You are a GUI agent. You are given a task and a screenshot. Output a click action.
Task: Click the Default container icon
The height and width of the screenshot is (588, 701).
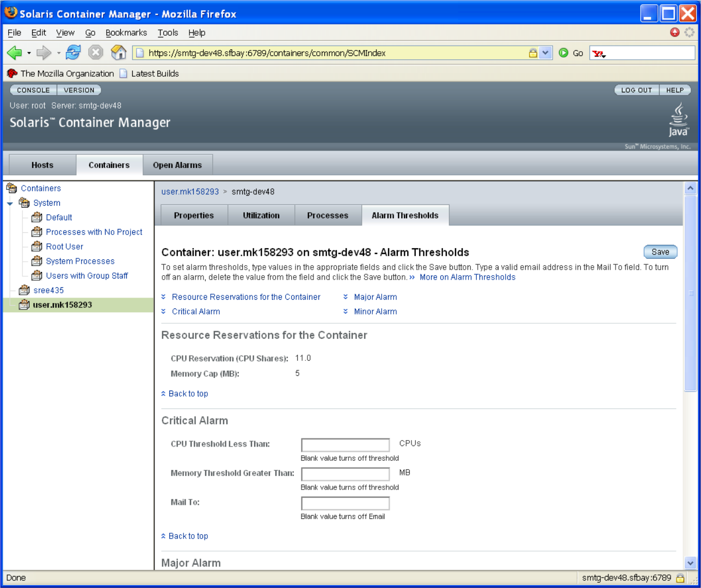tap(37, 217)
